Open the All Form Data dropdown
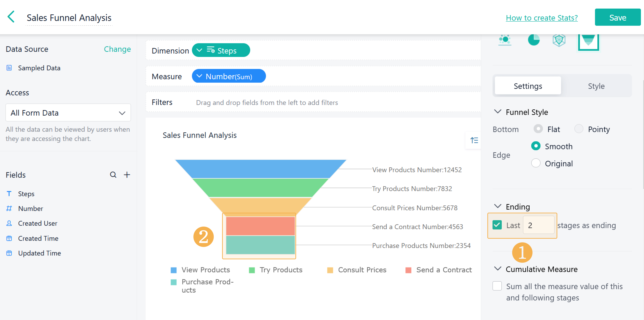Viewport: 644px width, 320px height. 68,113
